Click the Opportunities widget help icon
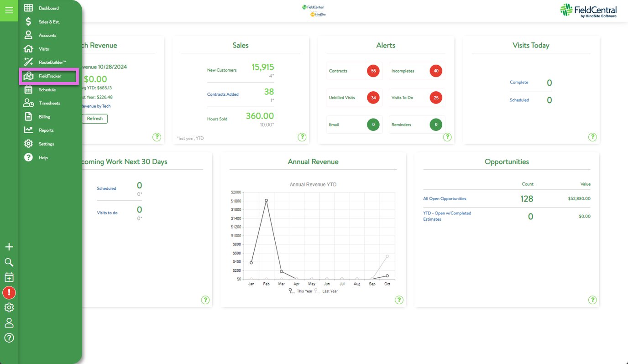 coord(592,300)
